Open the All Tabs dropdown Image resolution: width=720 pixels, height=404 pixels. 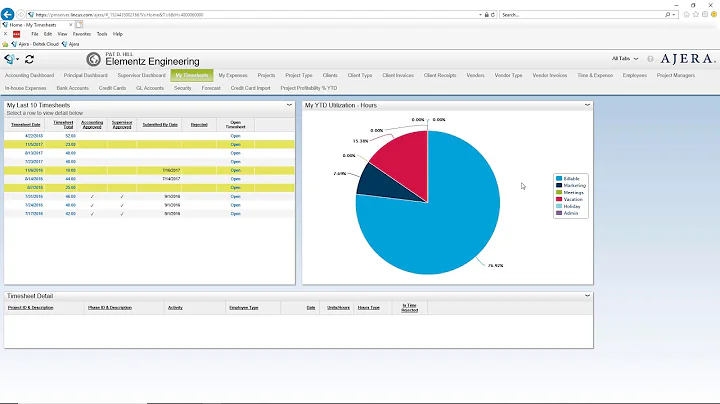tap(625, 59)
